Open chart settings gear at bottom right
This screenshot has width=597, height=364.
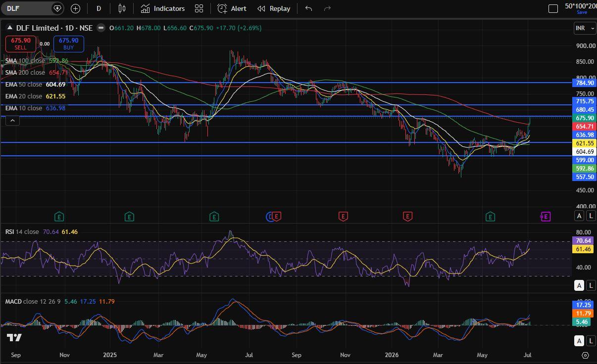[x=585, y=355]
